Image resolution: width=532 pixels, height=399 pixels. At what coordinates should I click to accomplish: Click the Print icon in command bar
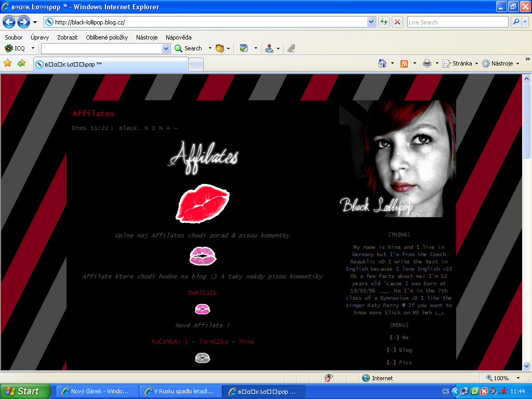point(427,63)
